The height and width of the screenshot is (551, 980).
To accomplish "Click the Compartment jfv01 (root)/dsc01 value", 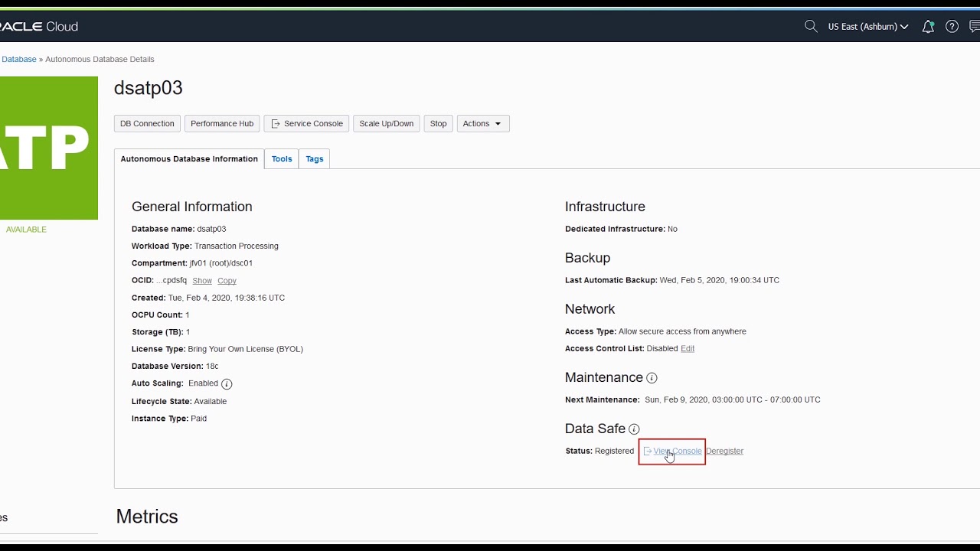I will pos(221,262).
